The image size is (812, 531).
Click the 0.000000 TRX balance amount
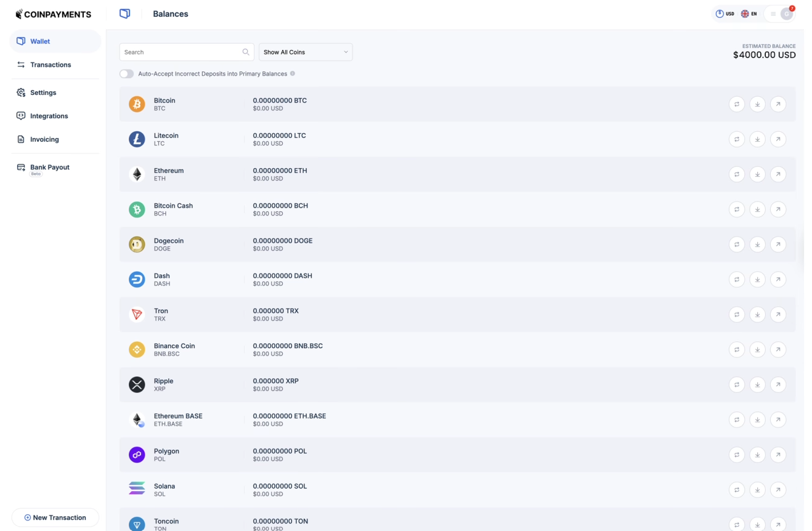(x=276, y=311)
